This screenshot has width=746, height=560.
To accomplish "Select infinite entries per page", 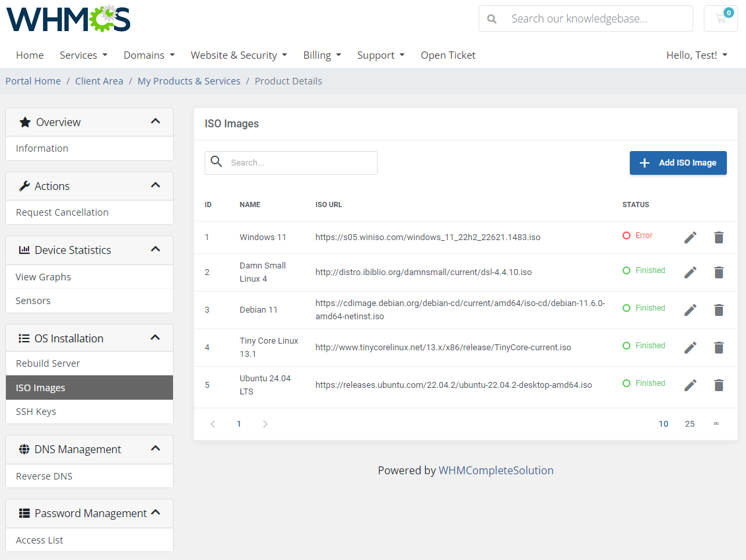I will pyautogui.click(x=716, y=423).
